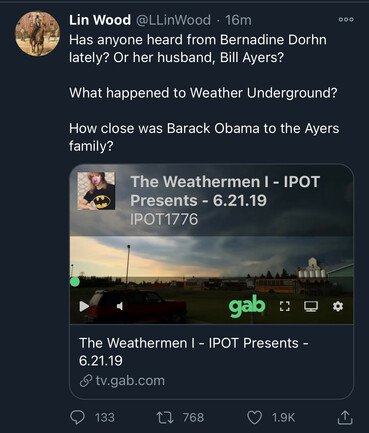
Task: Open the @LLinWood handle link
Action: 173,20
